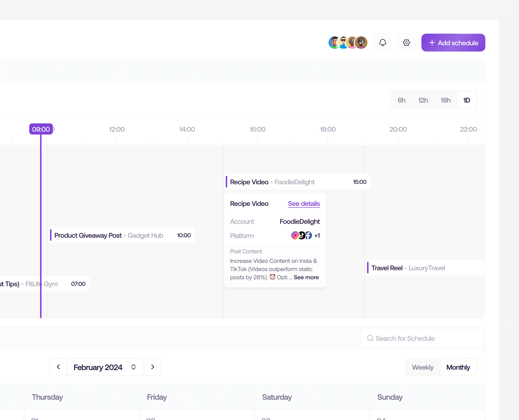Image resolution: width=519 pixels, height=420 pixels.
Task: Go to the next month
Action: 153,367
